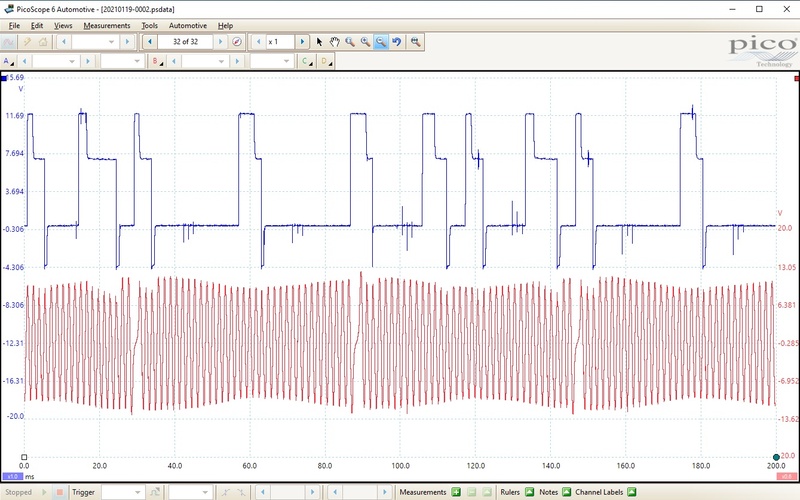The height and width of the screenshot is (500, 800).
Task: Open Channel C options button
Action: point(307,61)
